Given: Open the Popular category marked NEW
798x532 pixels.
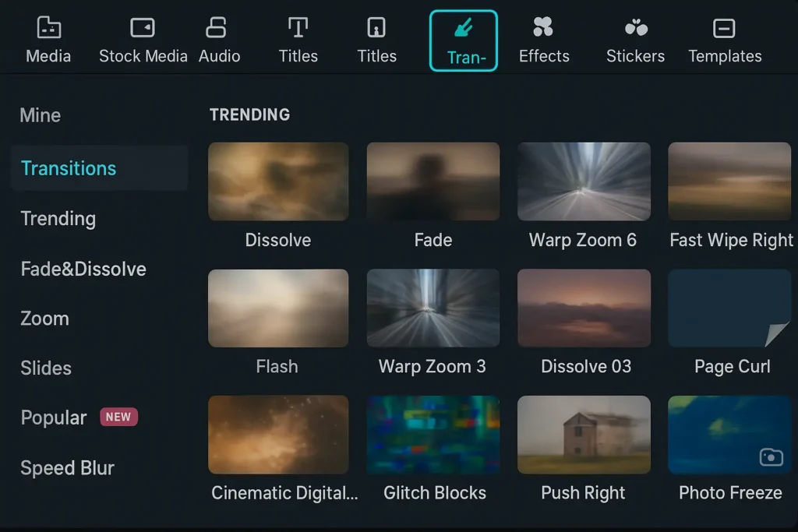Looking at the screenshot, I should tap(55, 417).
